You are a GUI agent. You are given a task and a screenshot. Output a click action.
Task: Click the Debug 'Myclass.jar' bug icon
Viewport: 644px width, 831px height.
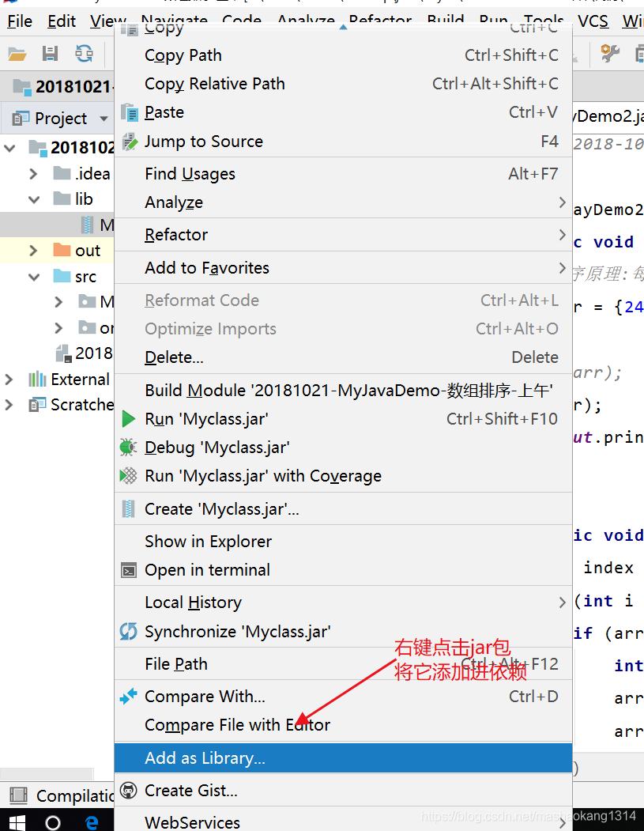click(x=128, y=448)
